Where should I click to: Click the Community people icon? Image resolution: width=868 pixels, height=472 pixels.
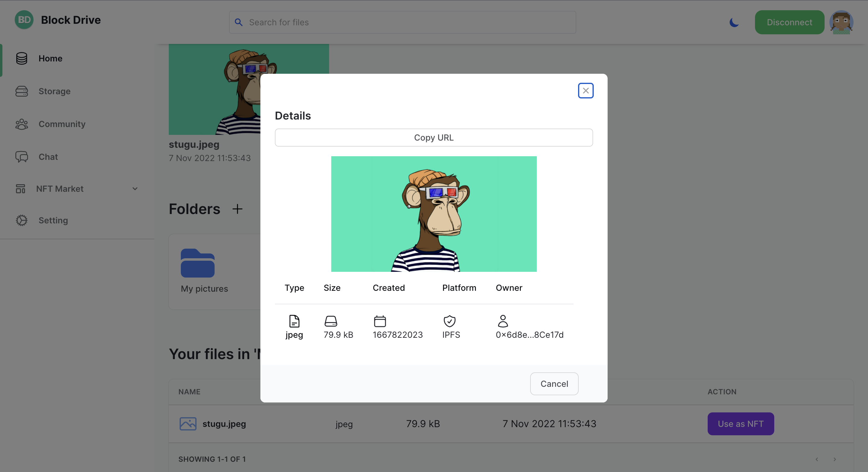click(22, 124)
